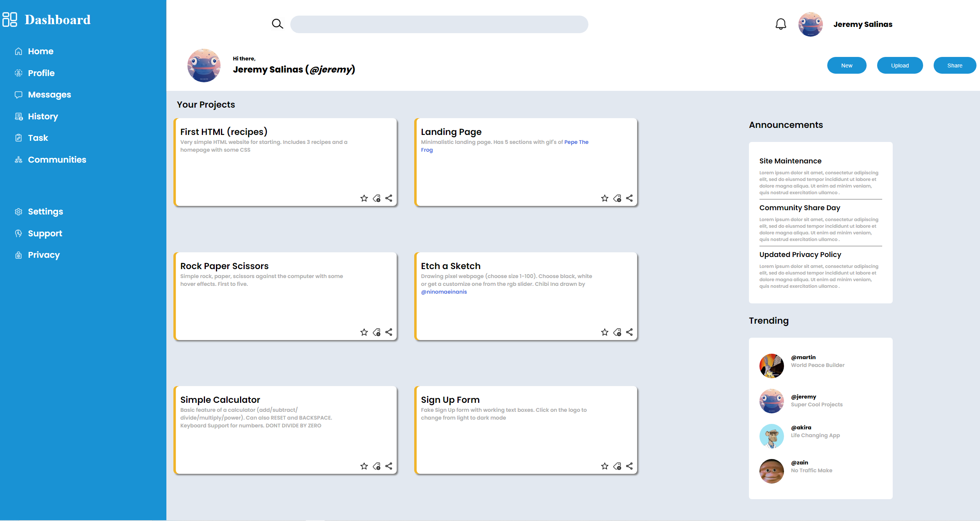Viewport: 980px width, 521px height.
Task: Click the add-tag icon on Landing Page card
Action: [x=617, y=198]
